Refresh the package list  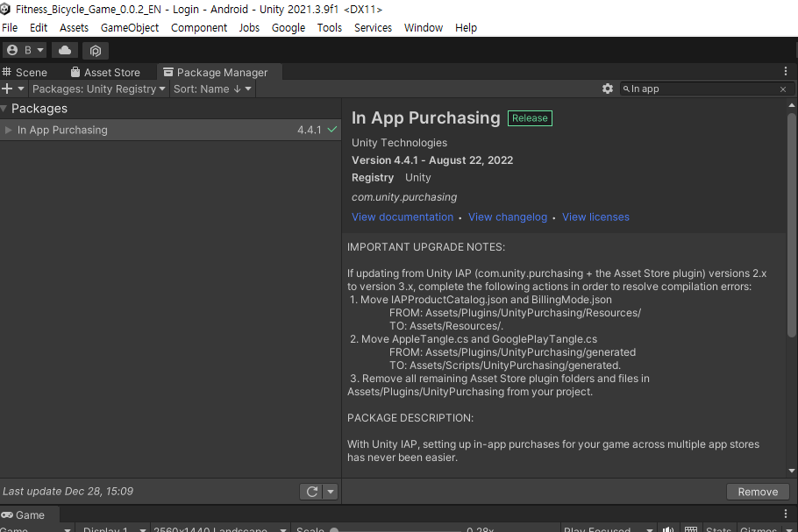[x=311, y=492]
